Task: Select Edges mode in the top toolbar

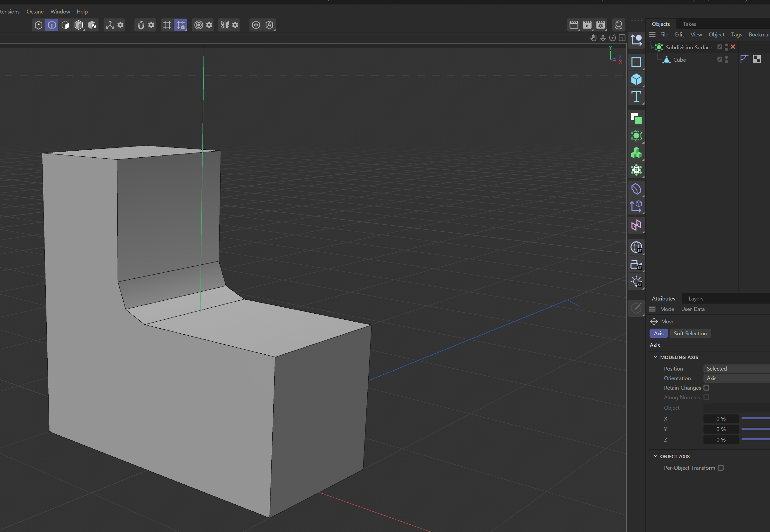Action: click(52, 25)
